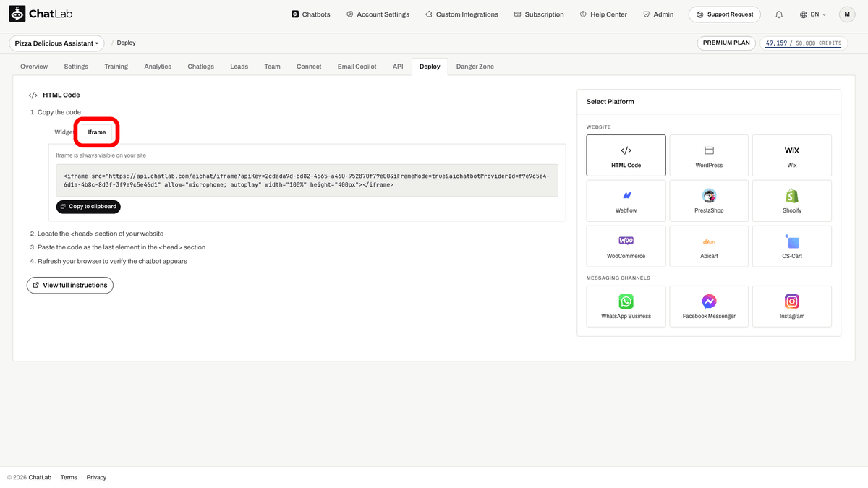Open Account Settings in top navigation
This screenshot has width=868, height=488.
pyautogui.click(x=378, y=14)
